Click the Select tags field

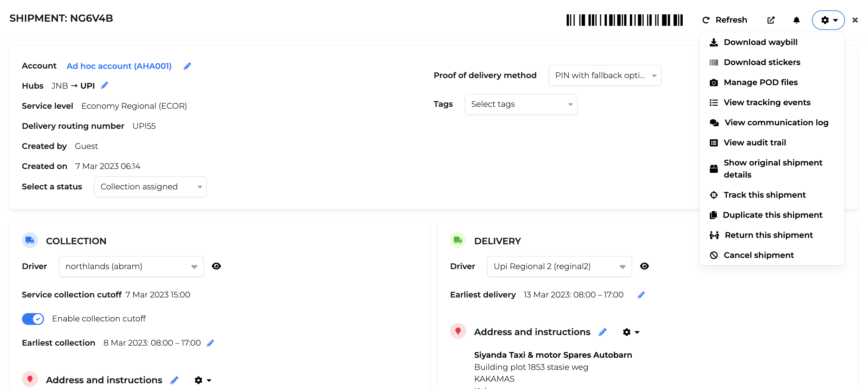(x=521, y=104)
